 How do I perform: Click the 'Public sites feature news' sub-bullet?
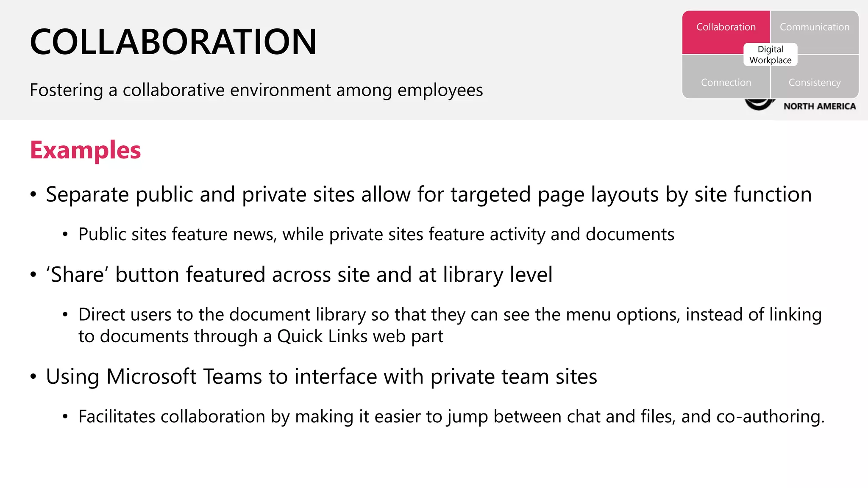click(x=376, y=234)
